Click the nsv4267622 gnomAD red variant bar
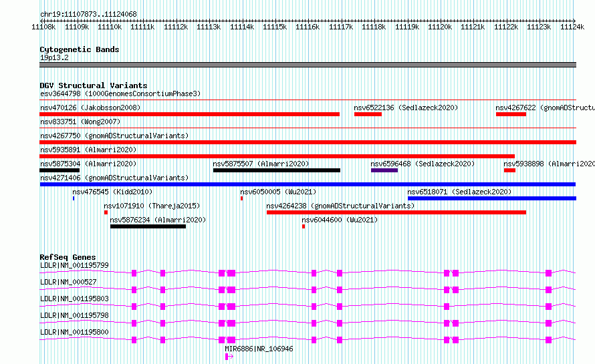 [x=511, y=114]
